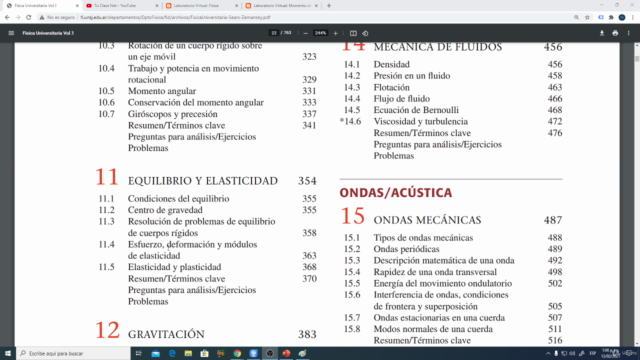Click entry 'Tipos de ondas mecánicas'

[x=423, y=238]
